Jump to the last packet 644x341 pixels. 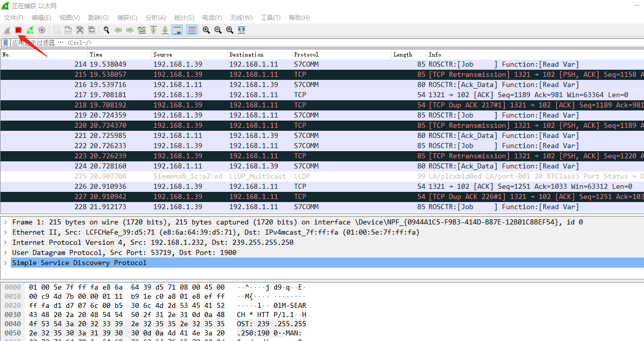tap(165, 30)
